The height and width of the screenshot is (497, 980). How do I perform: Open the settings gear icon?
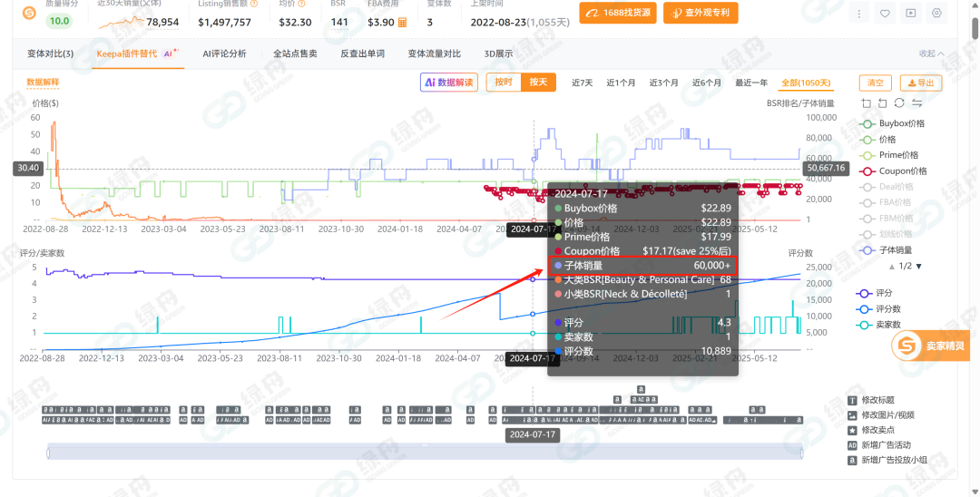tap(936, 13)
